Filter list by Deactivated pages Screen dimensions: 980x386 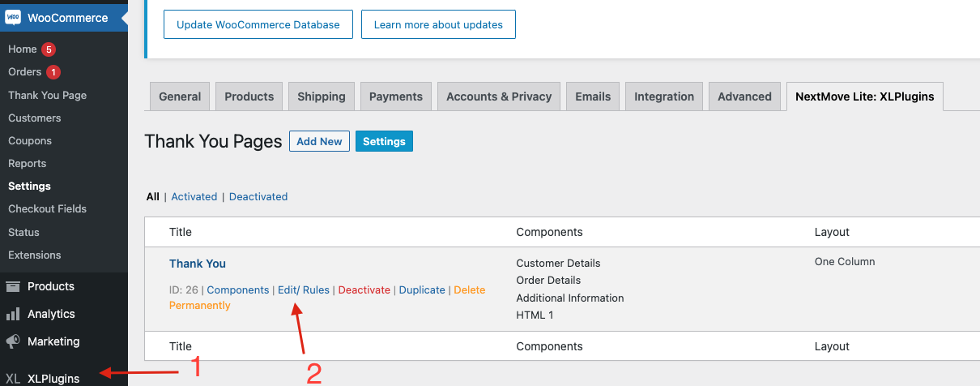pos(258,196)
